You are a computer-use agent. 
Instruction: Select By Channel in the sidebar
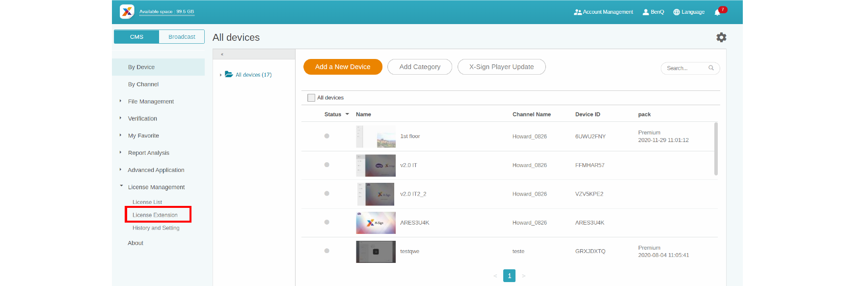[x=143, y=85]
